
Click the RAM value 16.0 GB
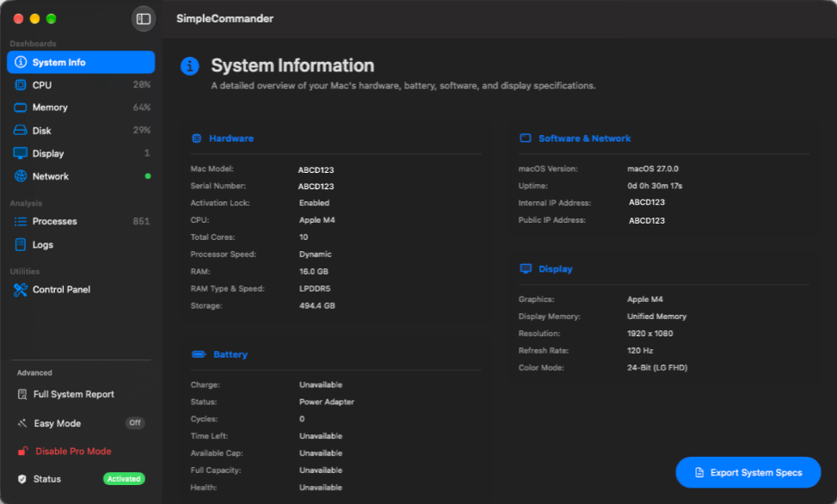313,271
